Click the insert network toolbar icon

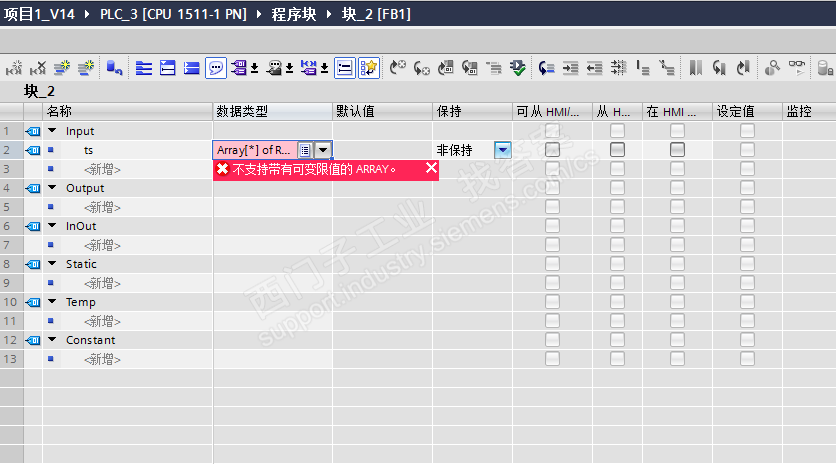(x=14, y=68)
